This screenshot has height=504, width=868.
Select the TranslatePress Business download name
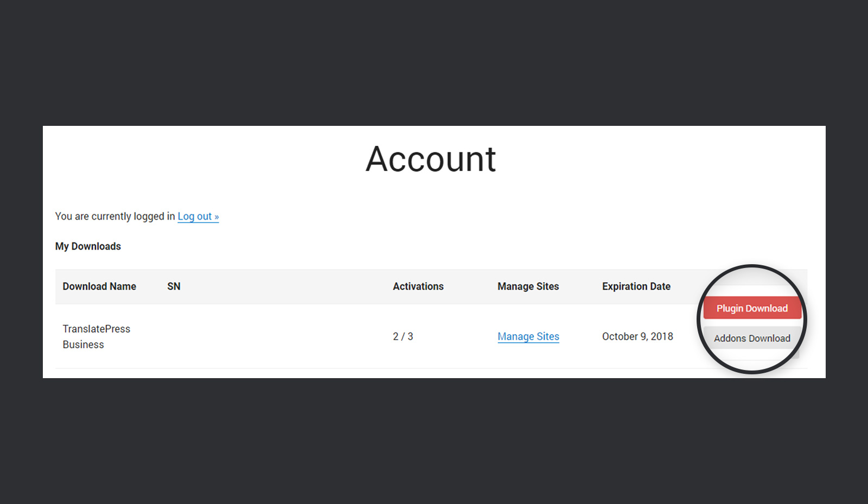coord(97,336)
